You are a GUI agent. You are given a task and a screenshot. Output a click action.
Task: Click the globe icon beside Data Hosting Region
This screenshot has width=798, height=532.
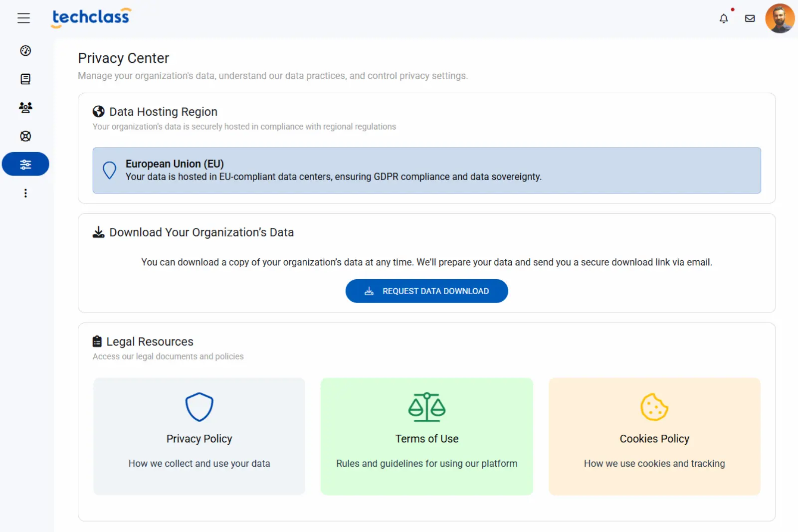[x=98, y=111]
